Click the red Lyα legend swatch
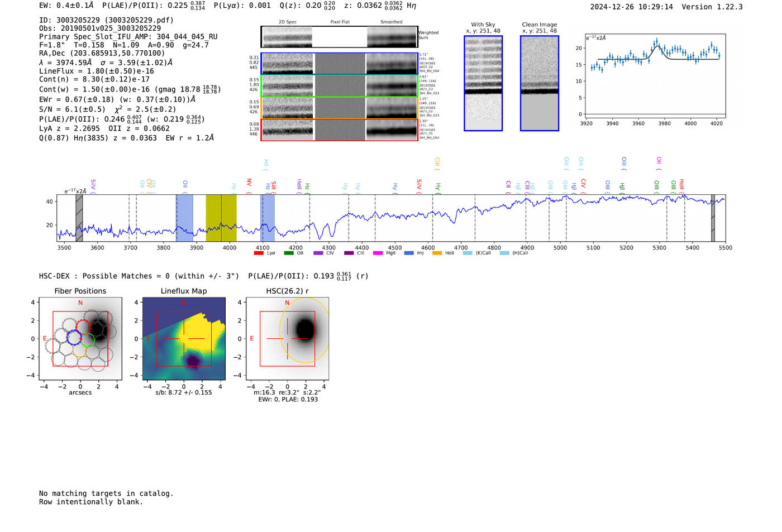 point(259,253)
